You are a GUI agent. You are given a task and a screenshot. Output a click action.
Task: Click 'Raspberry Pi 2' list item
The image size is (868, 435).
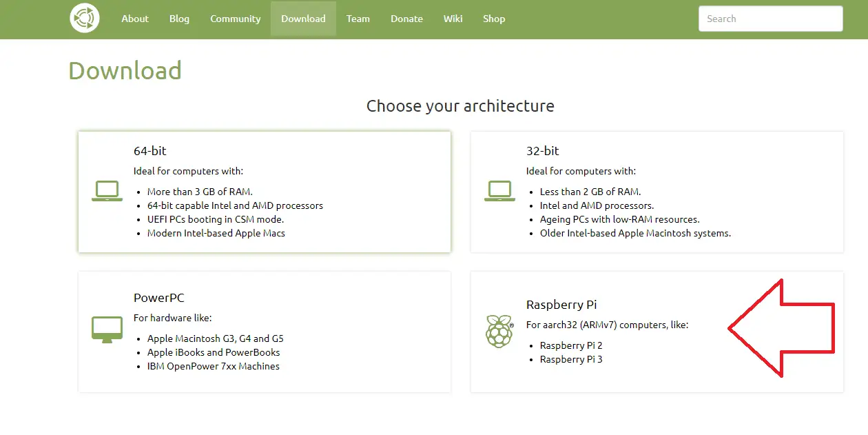pyautogui.click(x=571, y=345)
